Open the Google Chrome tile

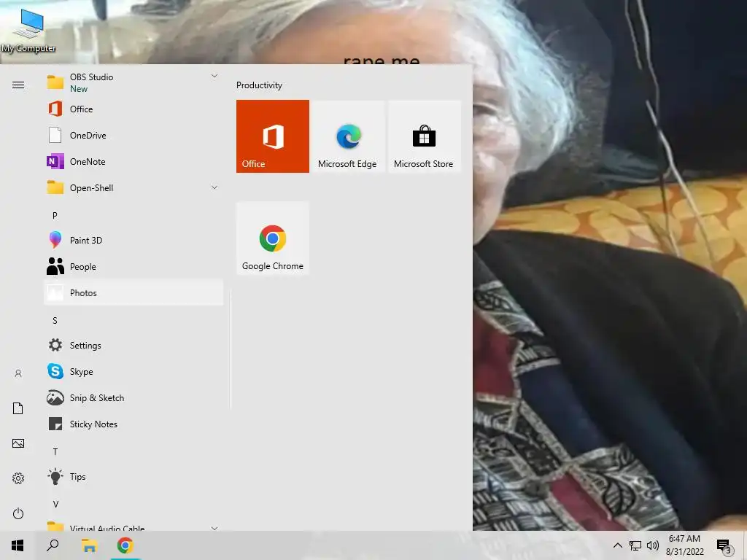point(273,238)
